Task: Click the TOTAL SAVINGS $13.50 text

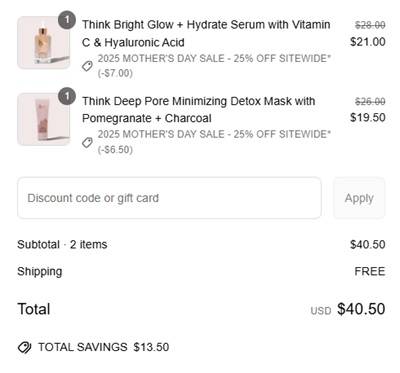Action: (103, 347)
